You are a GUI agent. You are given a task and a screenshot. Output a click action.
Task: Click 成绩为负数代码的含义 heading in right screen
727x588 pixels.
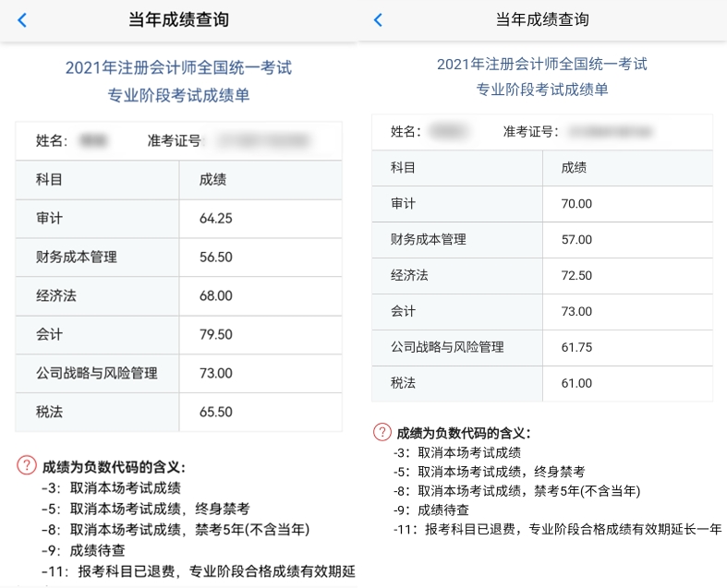coord(464,434)
